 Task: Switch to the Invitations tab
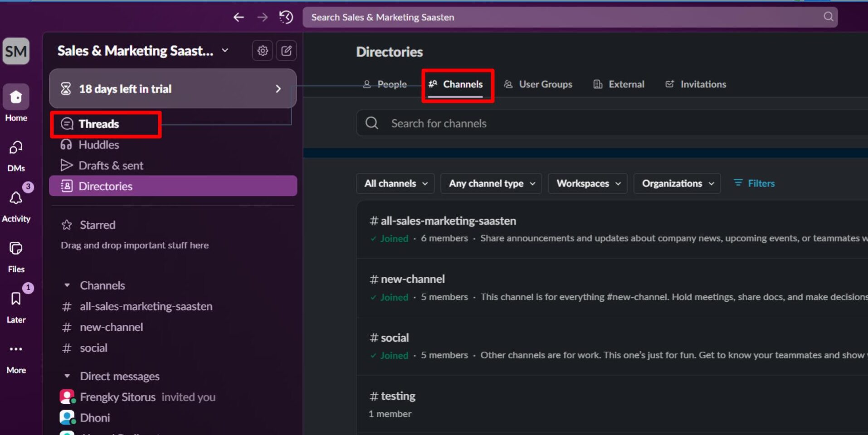point(696,84)
